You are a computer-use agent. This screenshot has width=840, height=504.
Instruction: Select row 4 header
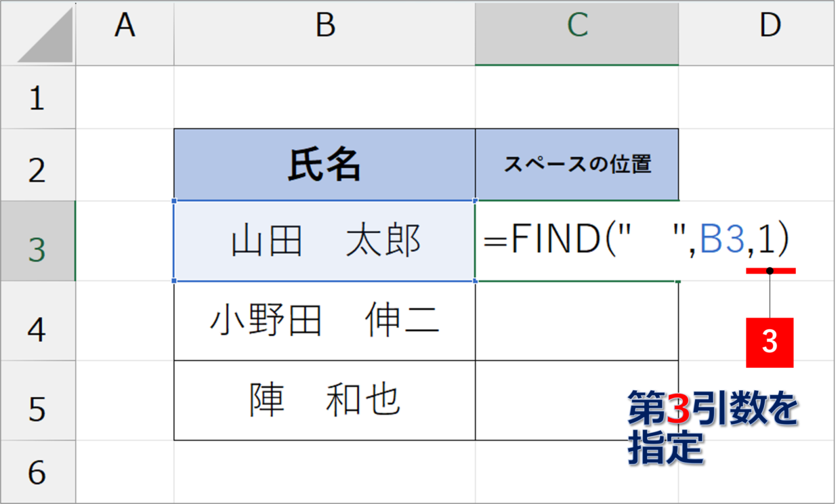click(38, 321)
